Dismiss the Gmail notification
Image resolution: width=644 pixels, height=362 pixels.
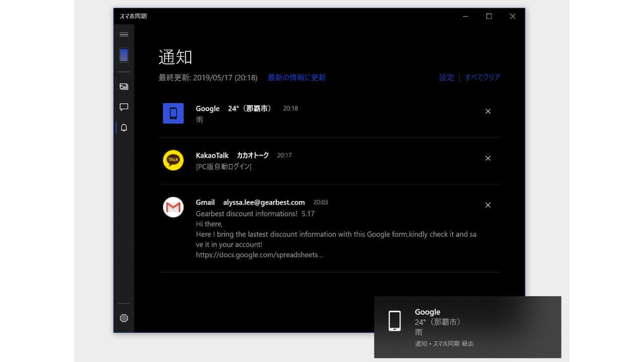point(488,205)
